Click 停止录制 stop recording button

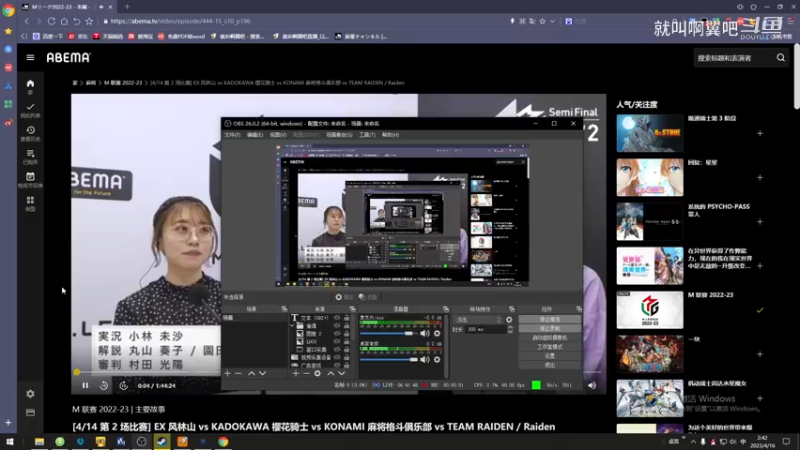tap(549, 329)
